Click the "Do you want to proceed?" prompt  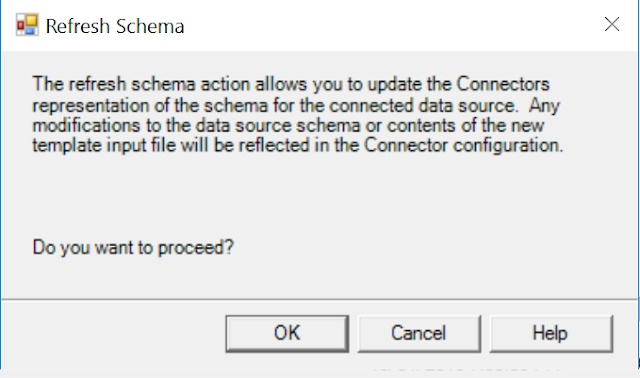coord(133,247)
